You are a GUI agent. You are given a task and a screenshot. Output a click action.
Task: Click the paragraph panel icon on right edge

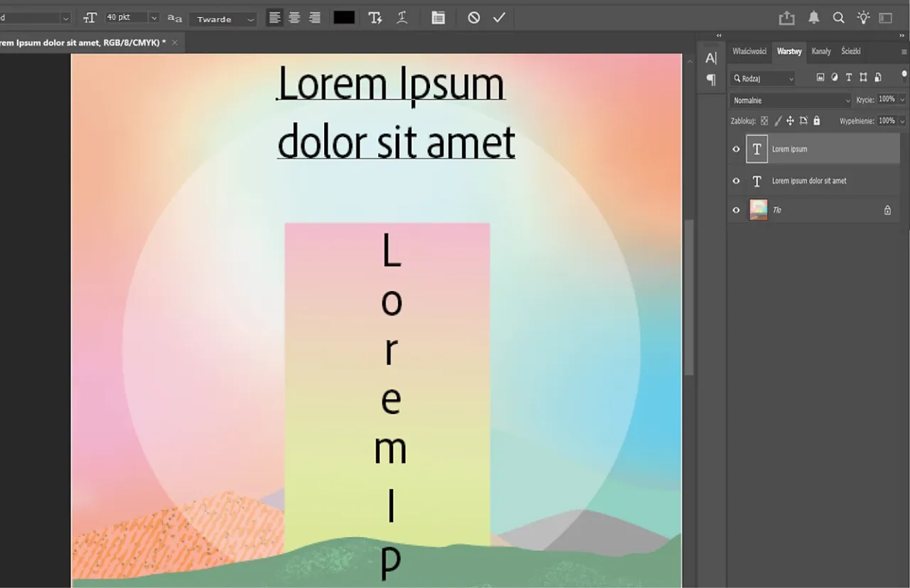click(x=710, y=79)
